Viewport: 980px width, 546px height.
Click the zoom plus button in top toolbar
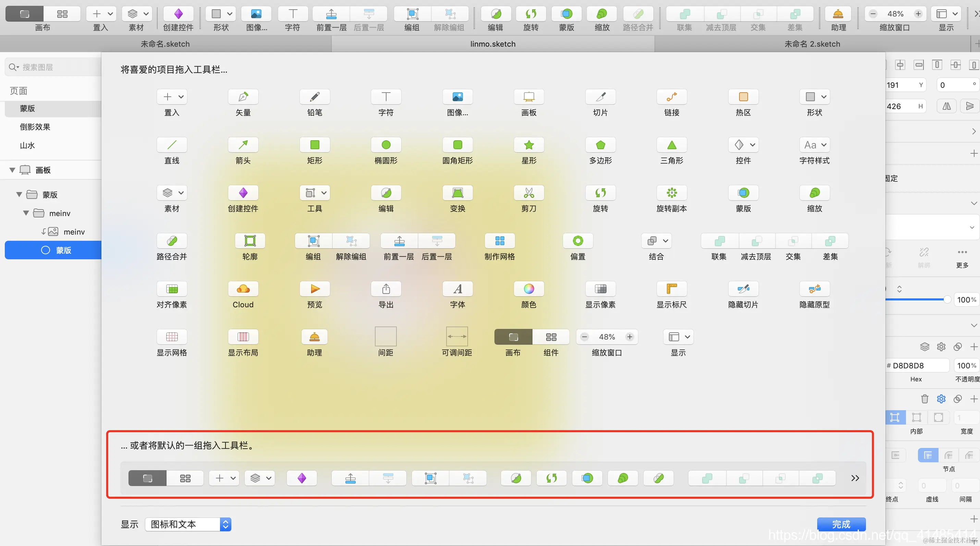coord(918,14)
